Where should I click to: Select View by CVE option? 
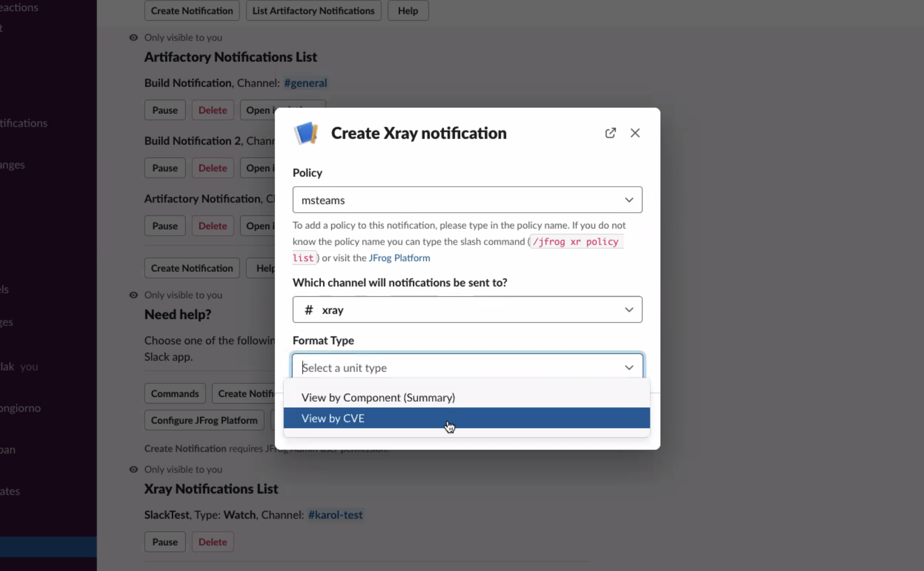click(333, 418)
